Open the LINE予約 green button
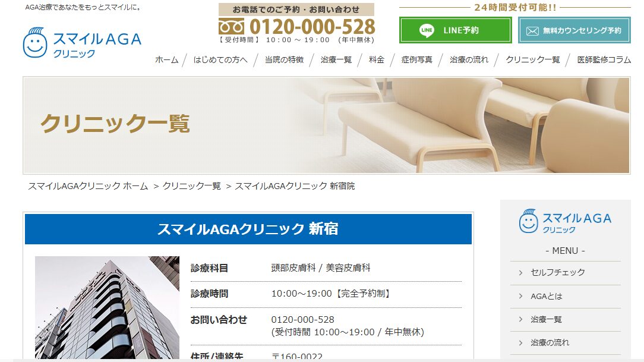Screen dimensions: 644x362 (456, 30)
